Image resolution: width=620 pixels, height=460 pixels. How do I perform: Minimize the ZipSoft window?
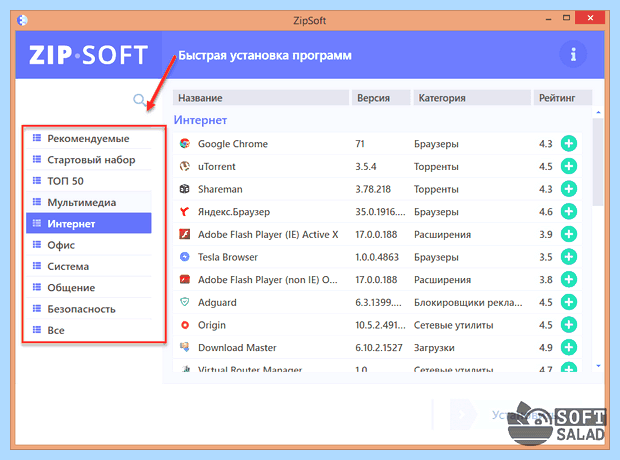point(548,19)
